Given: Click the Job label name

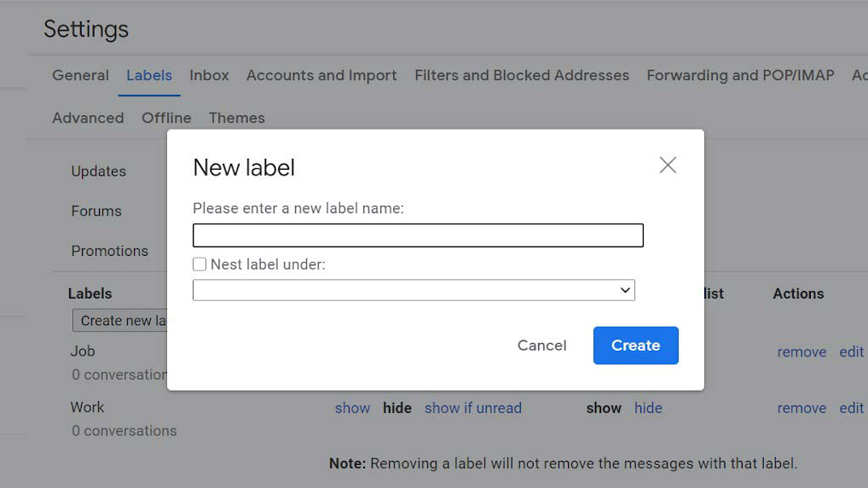Looking at the screenshot, I should 83,351.
